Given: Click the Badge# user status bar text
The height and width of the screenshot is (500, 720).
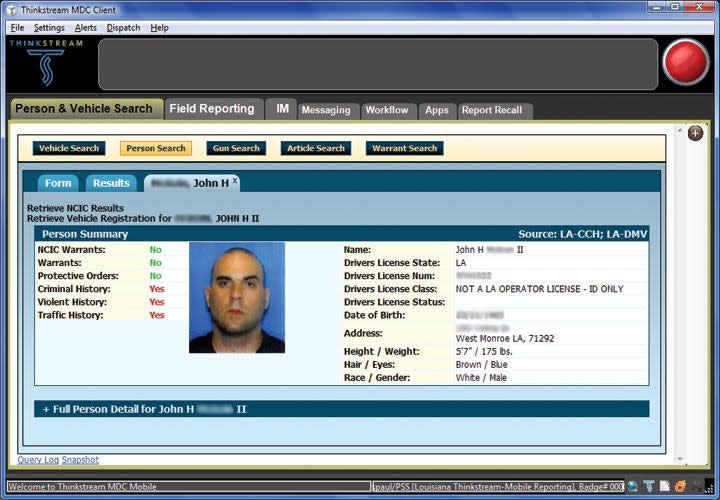Looking at the screenshot, I should [x=499, y=487].
